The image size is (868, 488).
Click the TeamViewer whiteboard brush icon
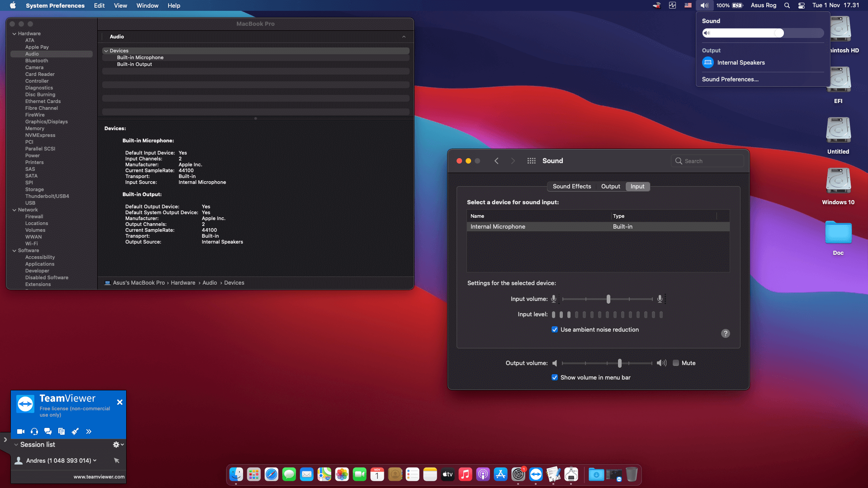click(x=75, y=432)
